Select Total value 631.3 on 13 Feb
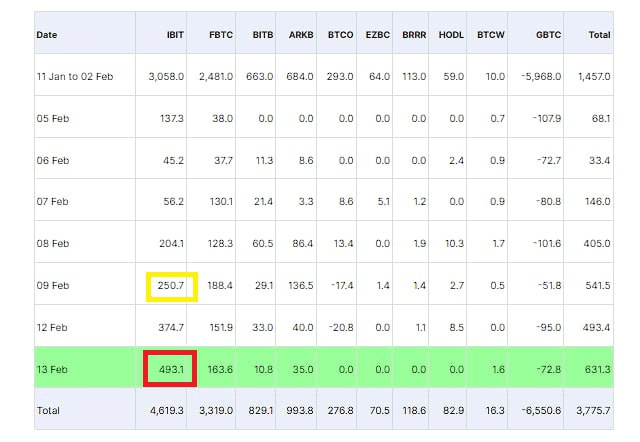Viewport: 640px width, 442px height. pos(598,369)
